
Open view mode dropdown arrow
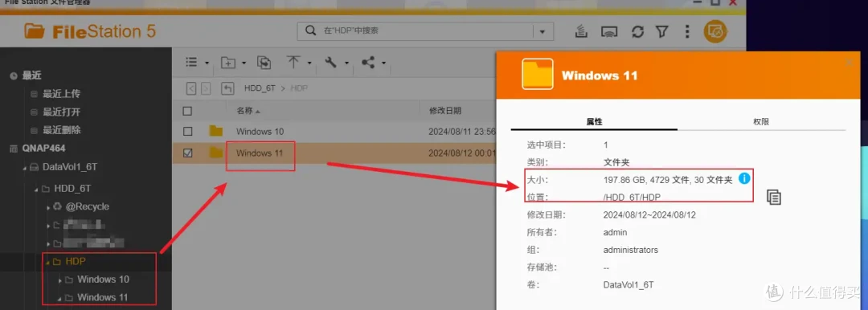point(207,63)
